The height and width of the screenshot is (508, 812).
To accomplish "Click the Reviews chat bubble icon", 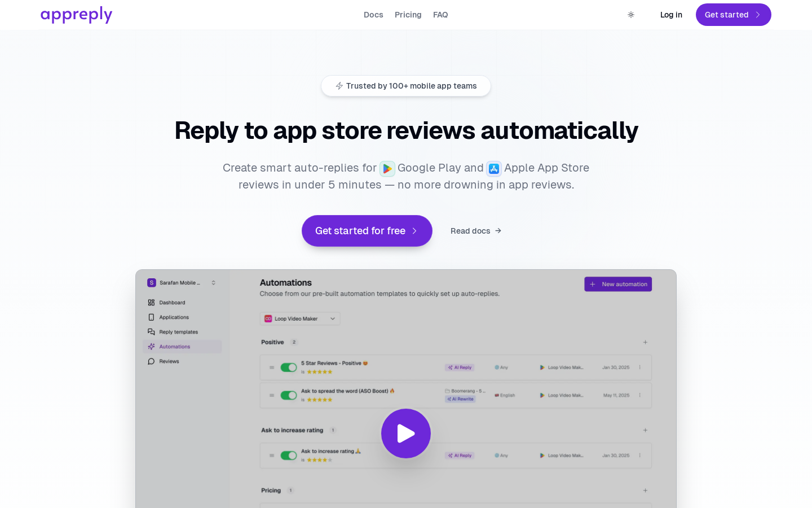I will [151, 361].
